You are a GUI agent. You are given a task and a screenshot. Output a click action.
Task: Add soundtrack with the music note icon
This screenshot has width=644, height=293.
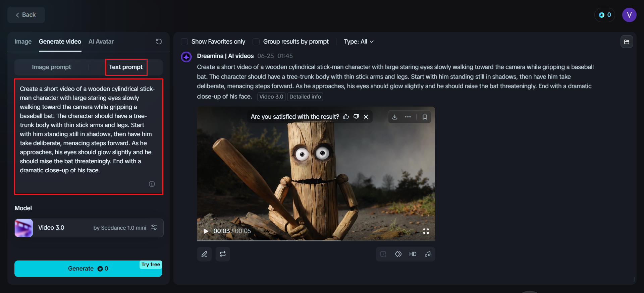[428, 254]
